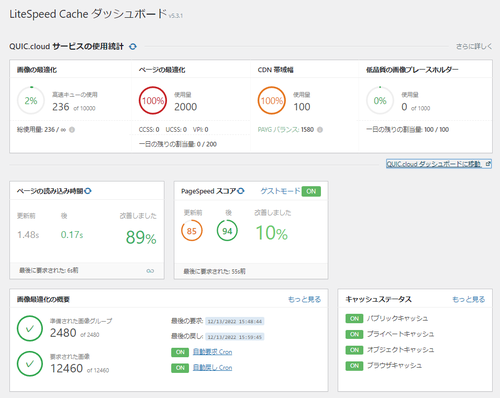This screenshot has width=500, height=398.
Task: Click the UCSS: 0 counter
Action: click(x=176, y=130)
